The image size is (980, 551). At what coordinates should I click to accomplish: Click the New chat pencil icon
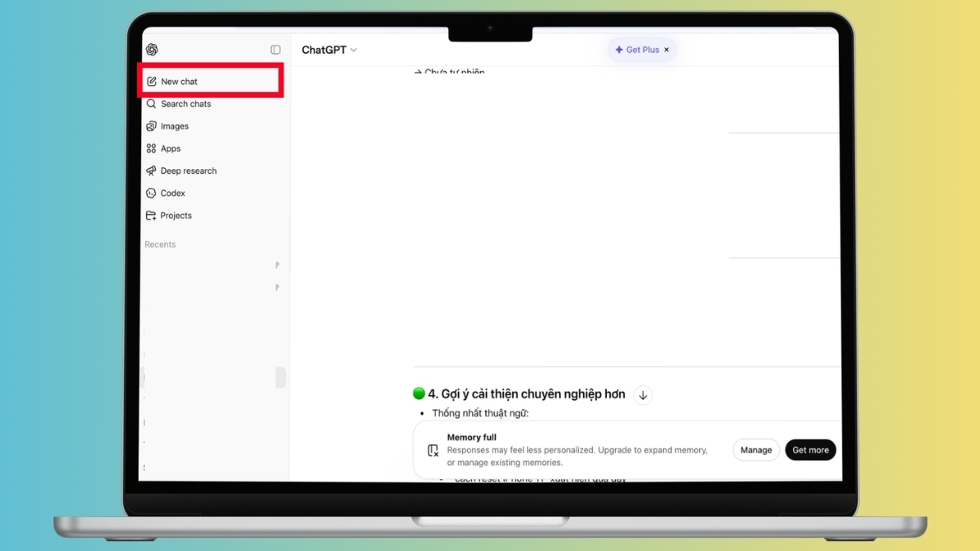pyautogui.click(x=151, y=82)
